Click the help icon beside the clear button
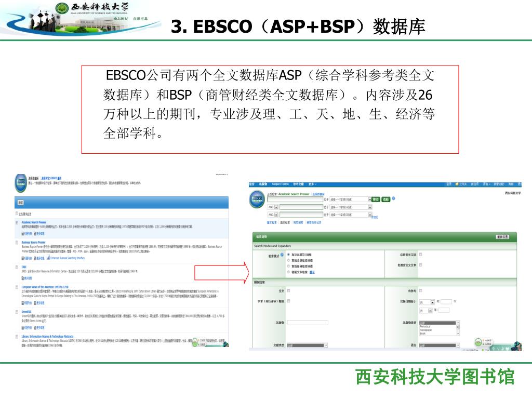532x399 pixels. [394, 198]
